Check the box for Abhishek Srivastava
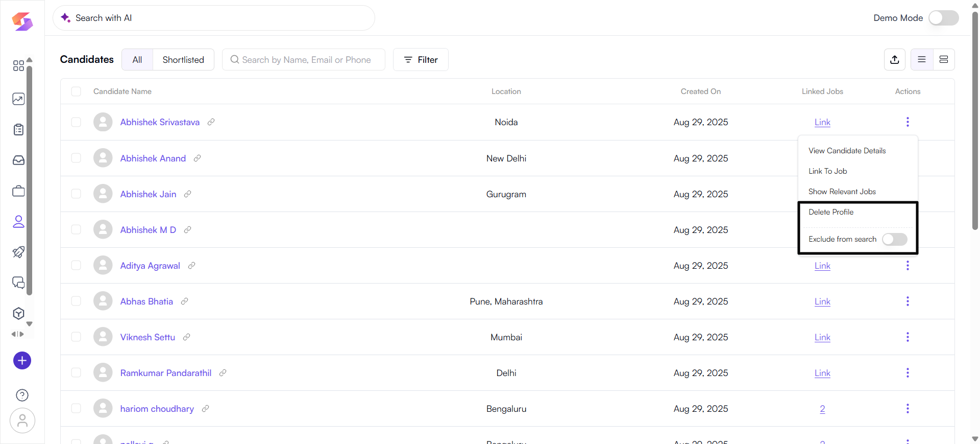This screenshot has height=444, width=980. tap(76, 122)
